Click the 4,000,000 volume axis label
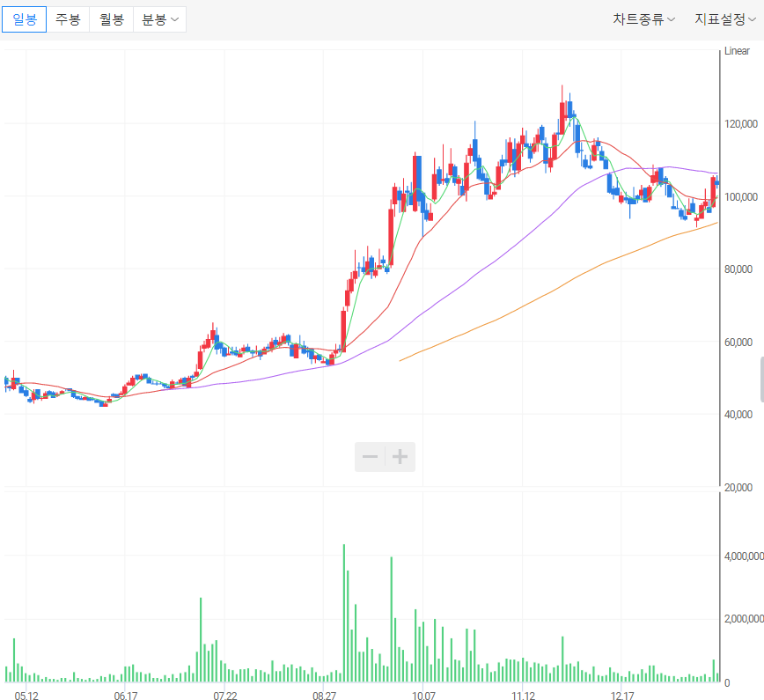Viewport: 764px width, 700px height. (744, 556)
